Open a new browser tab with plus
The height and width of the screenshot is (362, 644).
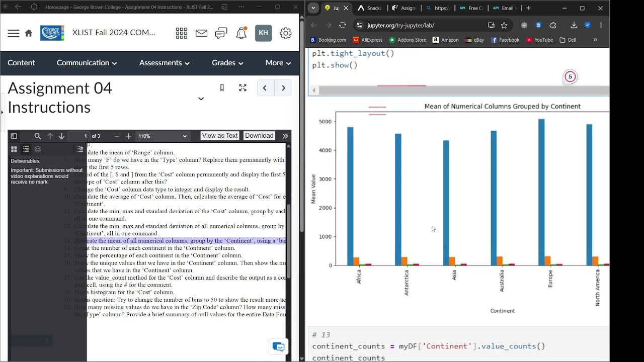click(x=528, y=8)
